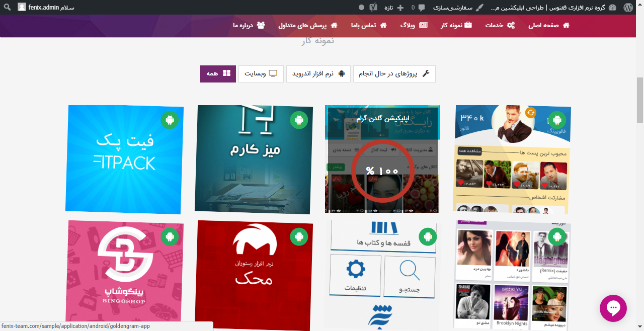Click Android badge on bookshelves card
The width and height of the screenshot is (644, 331).
(428, 236)
